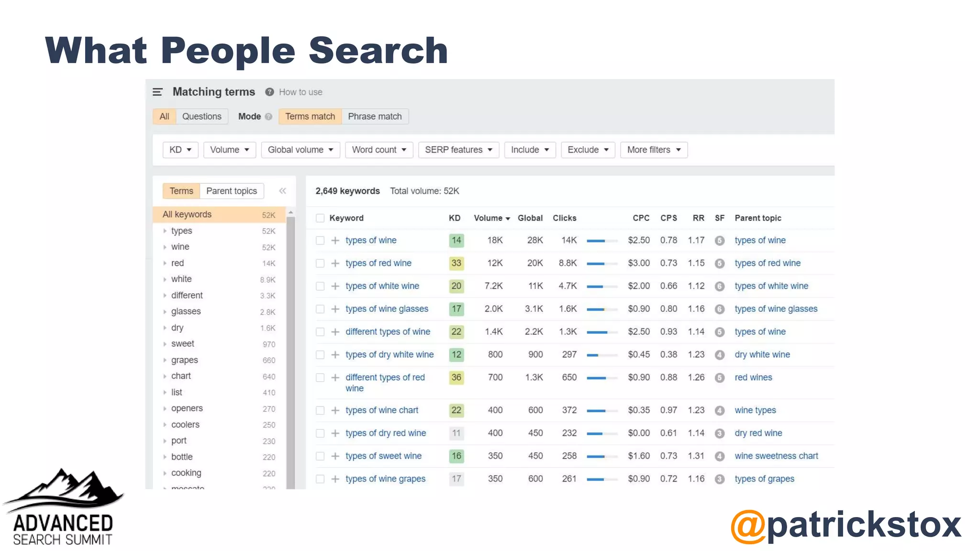Screen dimensions: 980x551
Task: Switch to Parent topics sidebar tab
Action: 232,191
